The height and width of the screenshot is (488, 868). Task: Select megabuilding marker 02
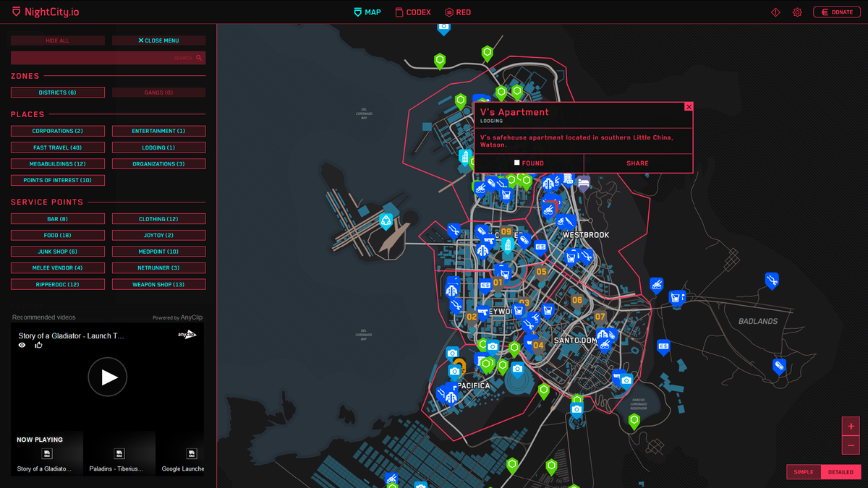pyautogui.click(x=472, y=317)
